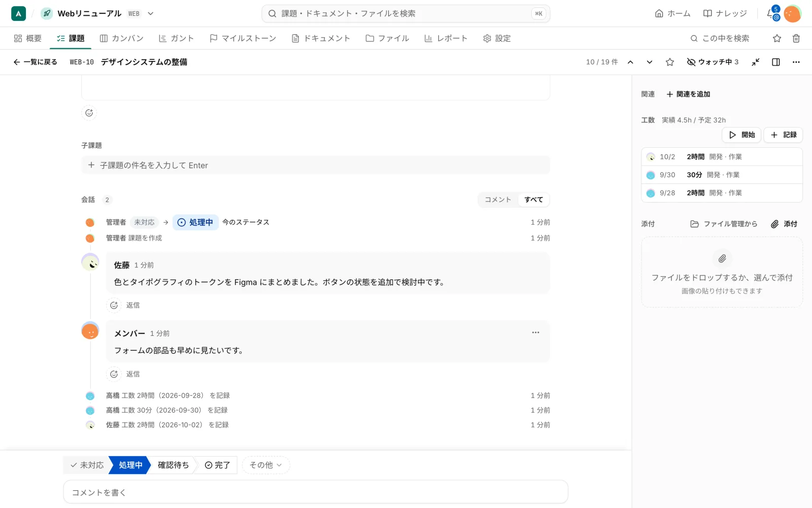Open the 処理中 status badge in history
Screen dimensions: 812x508
pyautogui.click(x=195, y=222)
